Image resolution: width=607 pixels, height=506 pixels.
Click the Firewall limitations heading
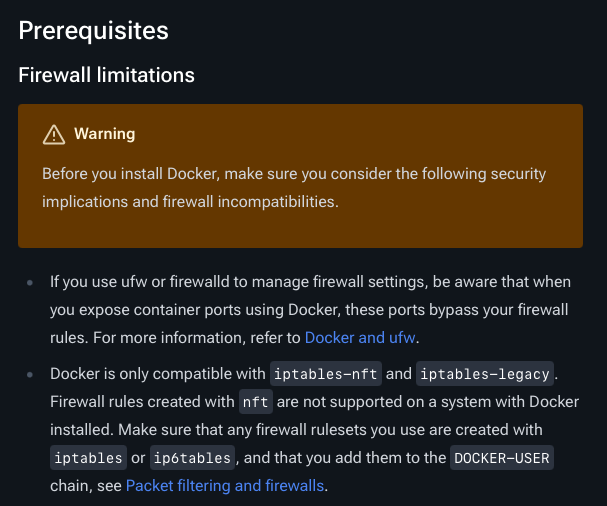point(106,75)
